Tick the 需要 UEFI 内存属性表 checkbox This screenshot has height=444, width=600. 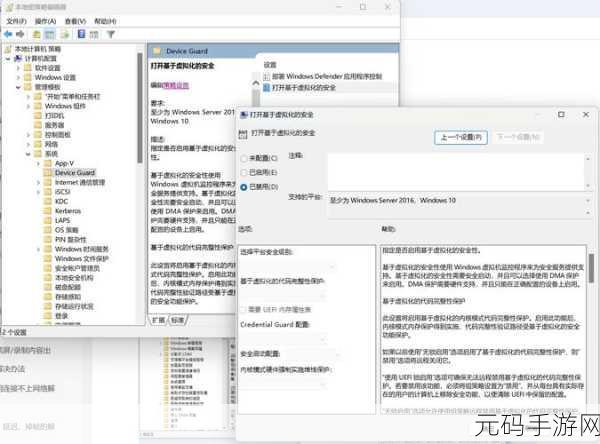click(243, 309)
